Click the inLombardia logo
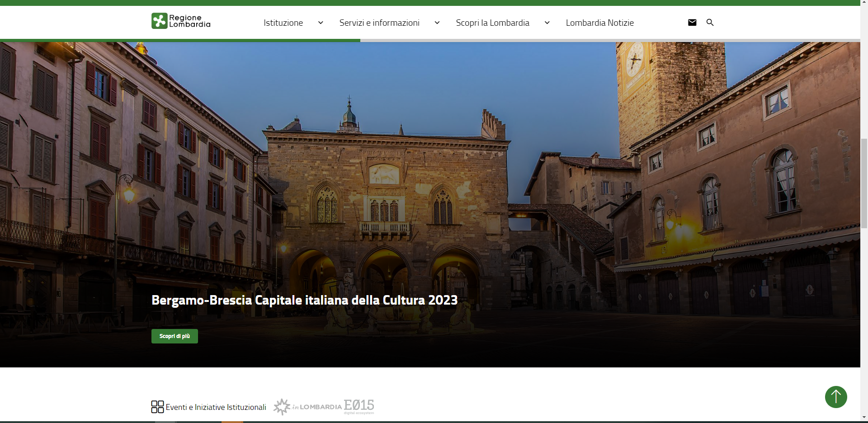 coord(307,407)
